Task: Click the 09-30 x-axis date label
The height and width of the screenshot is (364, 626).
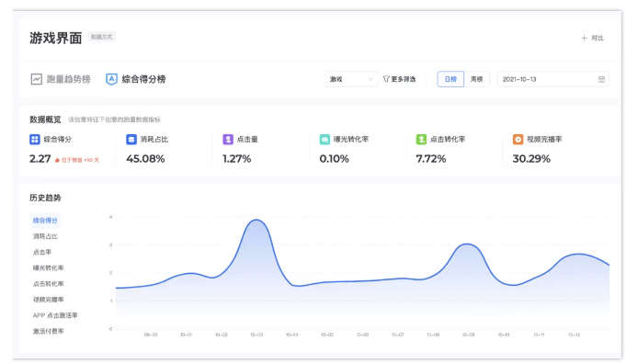Action: coord(151,335)
